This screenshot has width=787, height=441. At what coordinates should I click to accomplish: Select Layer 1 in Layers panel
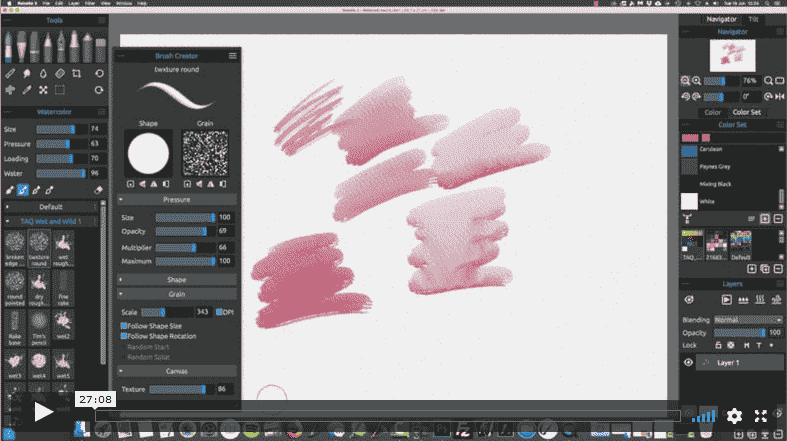point(739,362)
